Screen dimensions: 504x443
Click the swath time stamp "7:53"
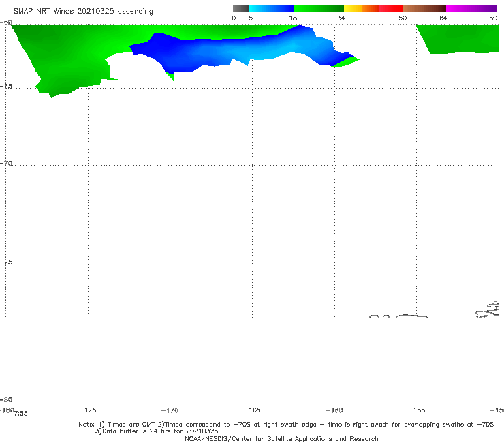coord(21,414)
